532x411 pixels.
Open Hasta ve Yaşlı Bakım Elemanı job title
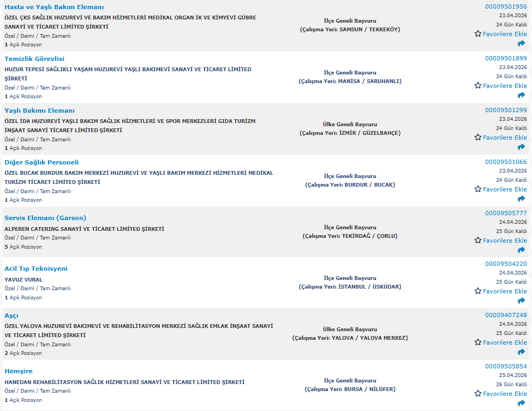(54, 7)
